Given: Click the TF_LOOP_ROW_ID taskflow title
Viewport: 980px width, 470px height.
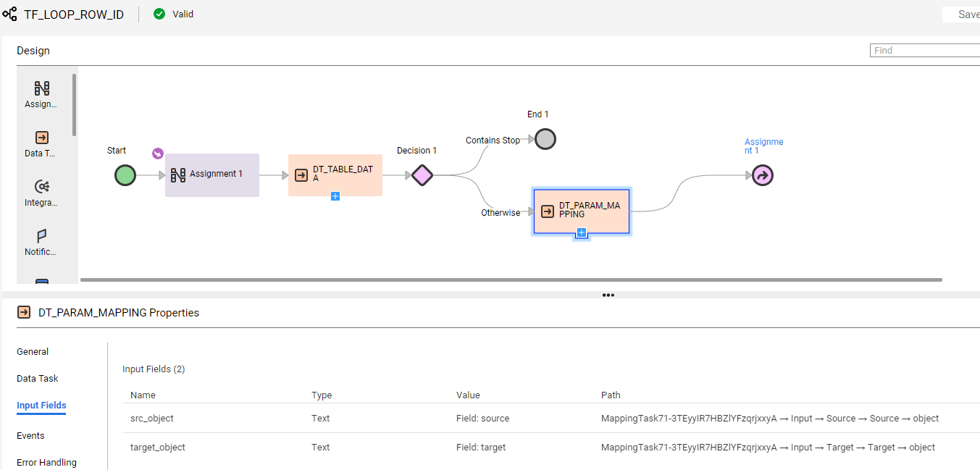Looking at the screenshot, I should coord(74,14).
